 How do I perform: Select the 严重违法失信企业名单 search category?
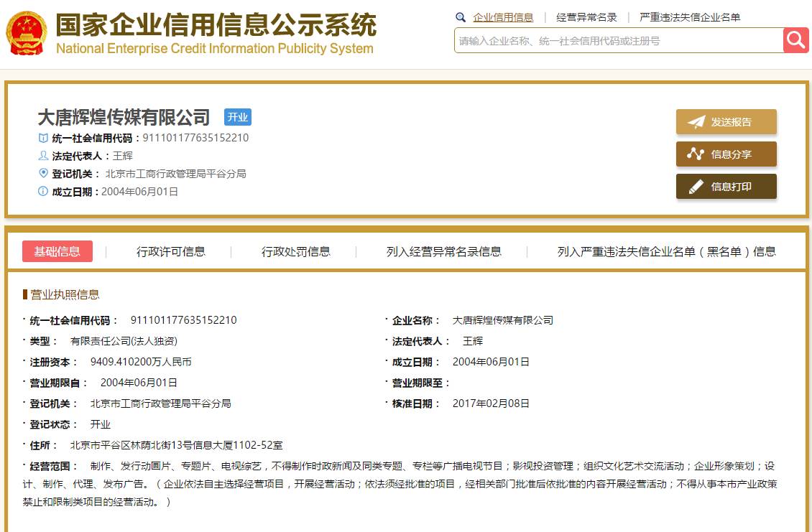click(690, 18)
